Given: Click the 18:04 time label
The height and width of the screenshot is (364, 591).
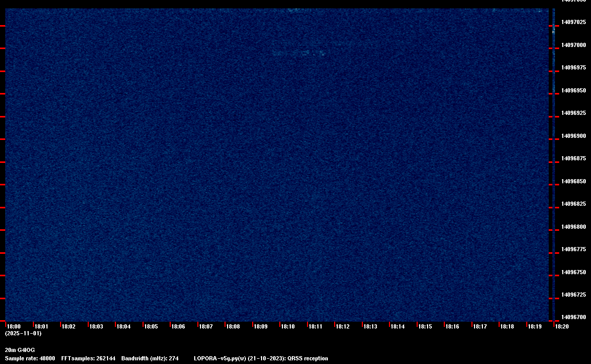Looking at the screenshot, I should point(124,326).
